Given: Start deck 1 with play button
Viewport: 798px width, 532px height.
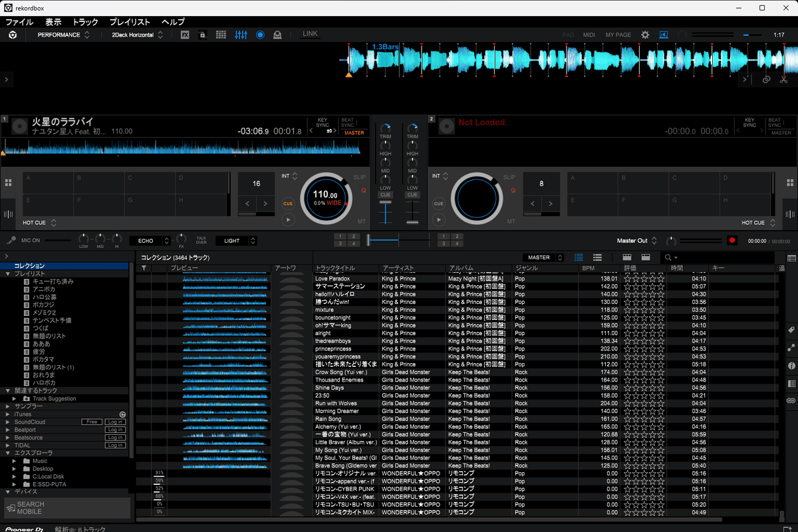Looking at the screenshot, I should click(x=288, y=219).
